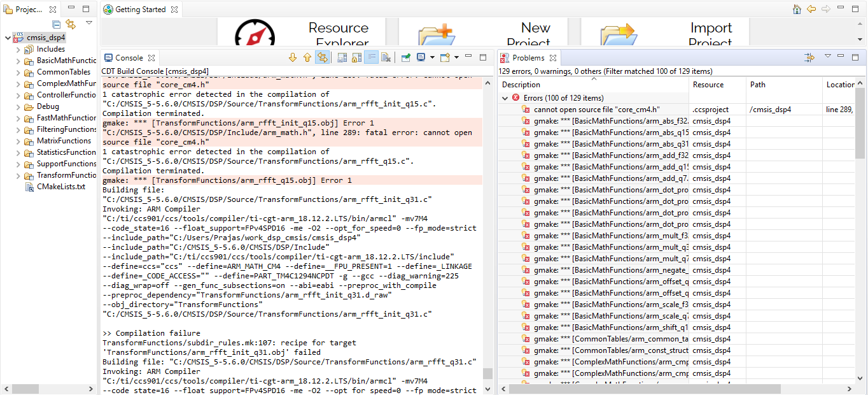868x395 pixels.
Task: Open the Open Console dropdown arrow
Action: [x=456, y=58]
